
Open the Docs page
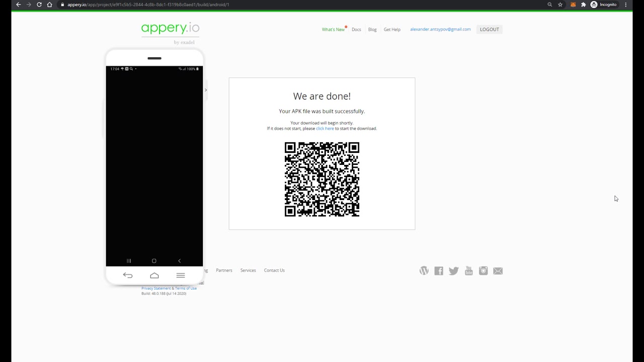[x=356, y=30]
